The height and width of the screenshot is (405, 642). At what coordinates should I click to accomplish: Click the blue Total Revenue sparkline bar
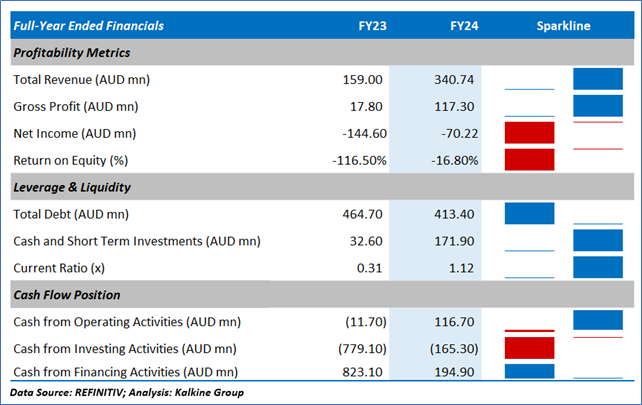click(597, 79)
